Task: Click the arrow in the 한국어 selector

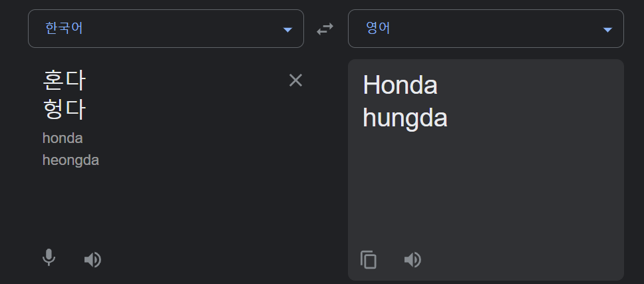Action: 287,29
